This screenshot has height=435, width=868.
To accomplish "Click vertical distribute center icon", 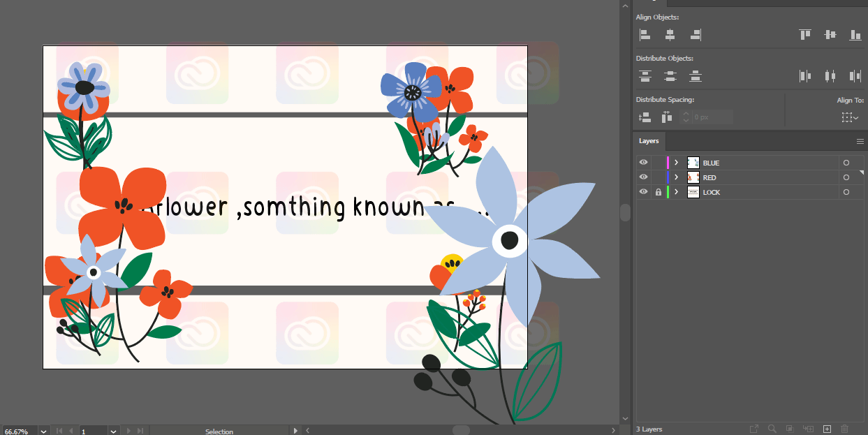I will [670, 75].
